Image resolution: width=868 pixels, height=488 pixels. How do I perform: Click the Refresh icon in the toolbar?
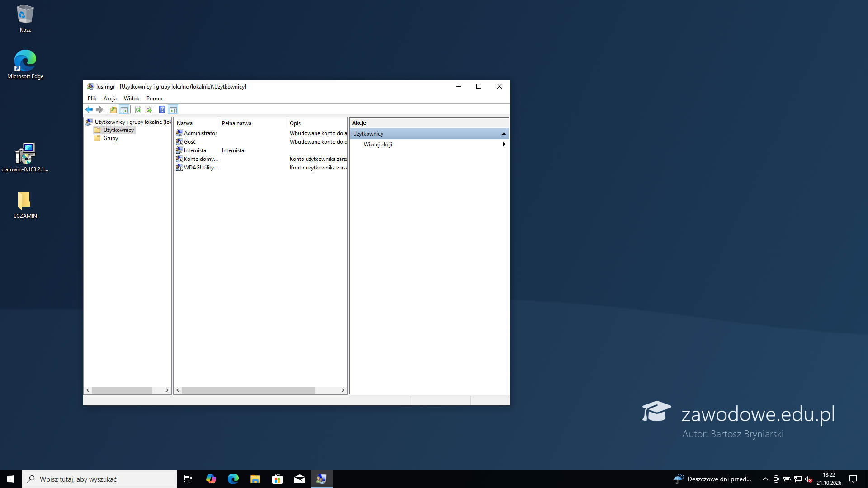138,109
